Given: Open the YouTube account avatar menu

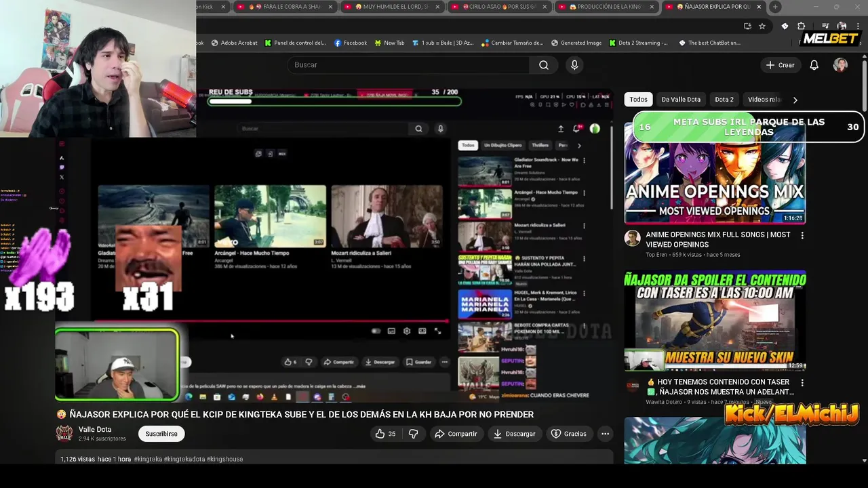Looking at the screenshot, I should click(840, 65).
